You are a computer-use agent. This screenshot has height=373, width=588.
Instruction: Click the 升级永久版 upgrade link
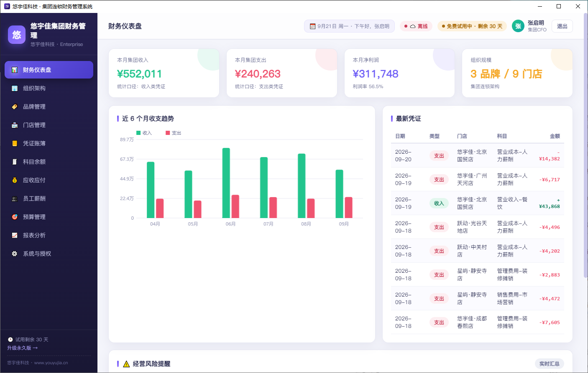23,348
